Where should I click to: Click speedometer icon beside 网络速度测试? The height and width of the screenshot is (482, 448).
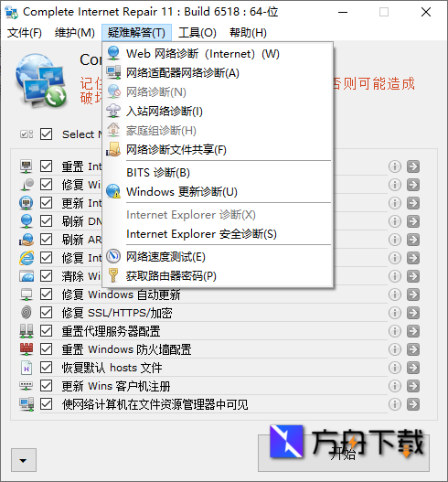click(x=113, y=256)
